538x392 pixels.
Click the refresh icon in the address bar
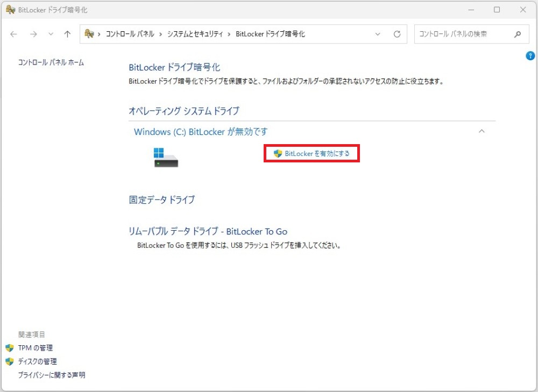[397, 33]
